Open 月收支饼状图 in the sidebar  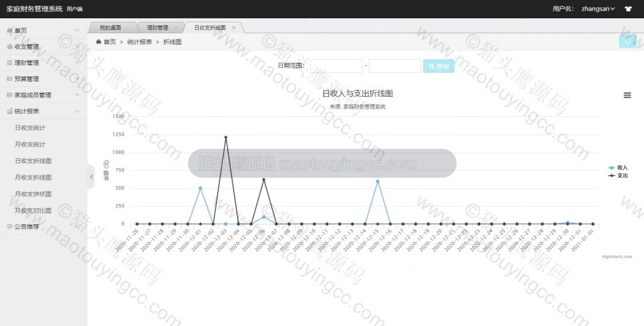point(33,194)
